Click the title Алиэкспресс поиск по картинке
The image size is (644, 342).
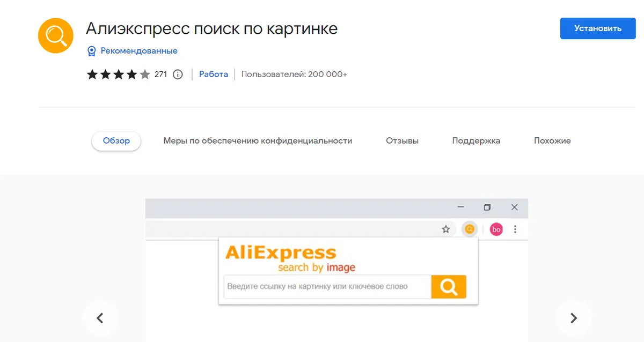pyautogui.click(x=211, y=28)
